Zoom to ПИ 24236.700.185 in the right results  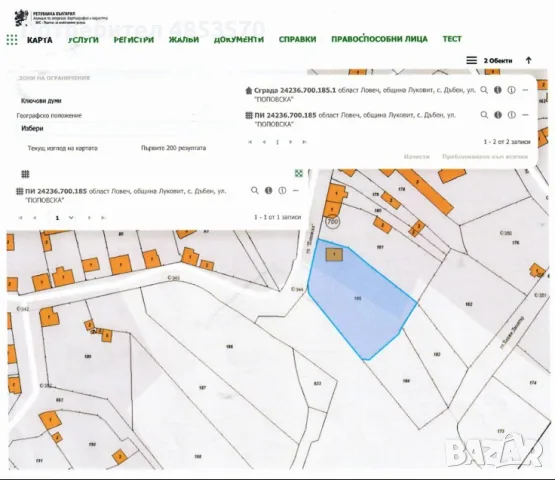(x=484, y=115)
